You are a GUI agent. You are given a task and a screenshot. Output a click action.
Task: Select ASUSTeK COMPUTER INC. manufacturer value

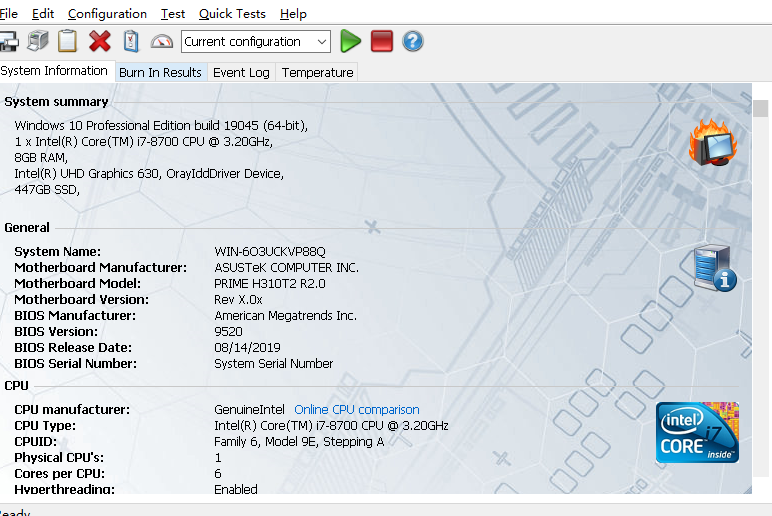pyautogui.click(x=287, y=268)
